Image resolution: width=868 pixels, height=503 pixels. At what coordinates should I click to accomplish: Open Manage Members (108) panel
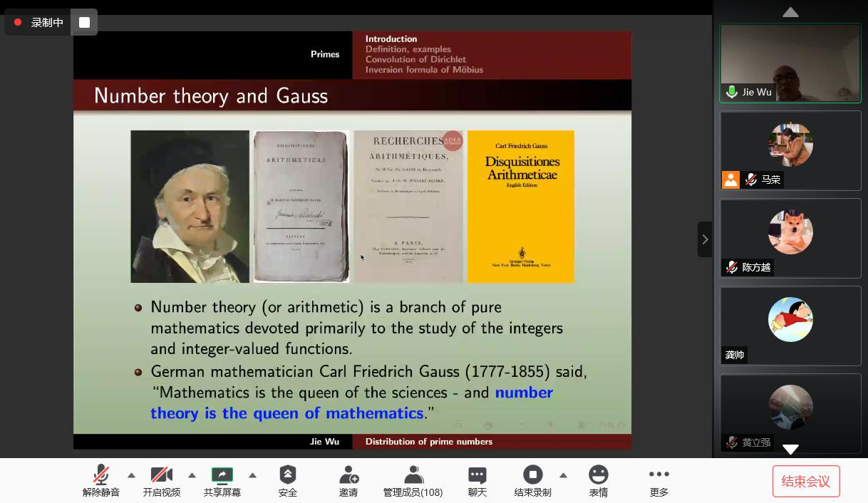pyautogui.click(x=413, y=475)
